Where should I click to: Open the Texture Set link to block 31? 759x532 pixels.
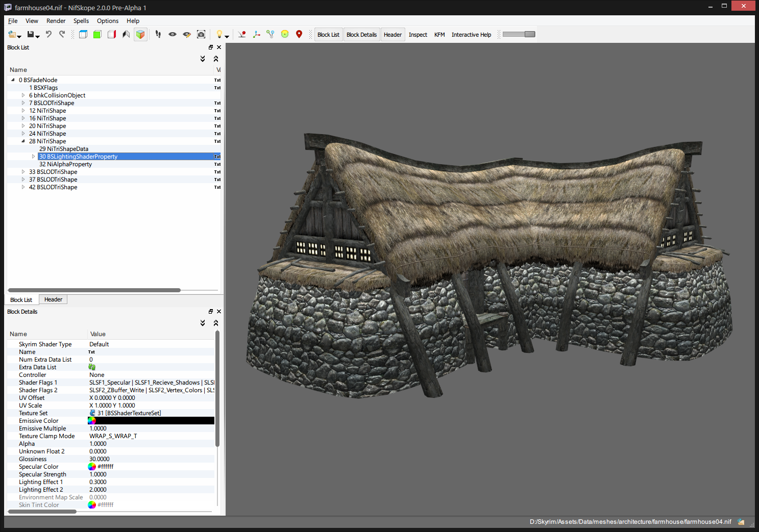click(x=92, y=413)
